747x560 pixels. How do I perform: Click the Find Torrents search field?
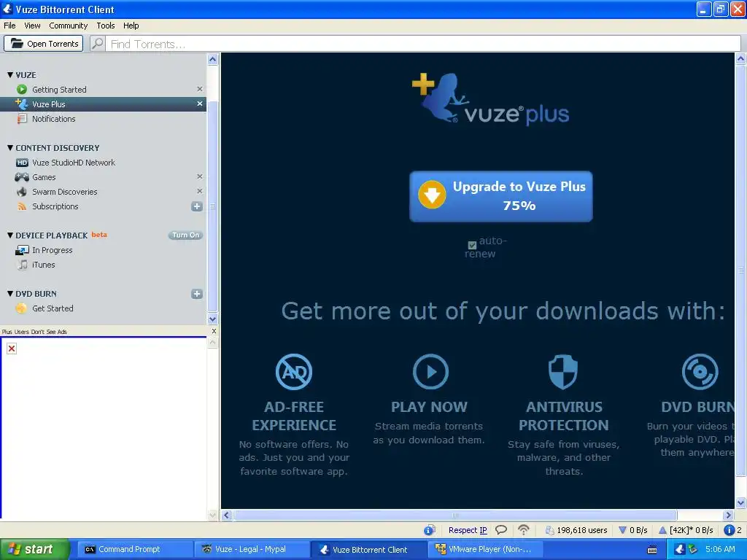click(424, 44)
